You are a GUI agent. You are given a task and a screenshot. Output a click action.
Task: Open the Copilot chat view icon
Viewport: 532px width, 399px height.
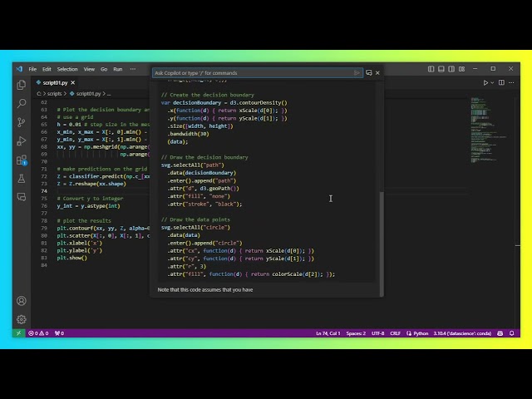click(x=369, y=73)
